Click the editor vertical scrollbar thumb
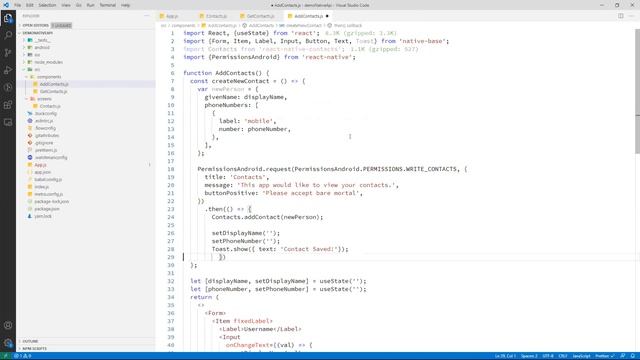Screen dimensions: 640x360 (x=638, y=91)
